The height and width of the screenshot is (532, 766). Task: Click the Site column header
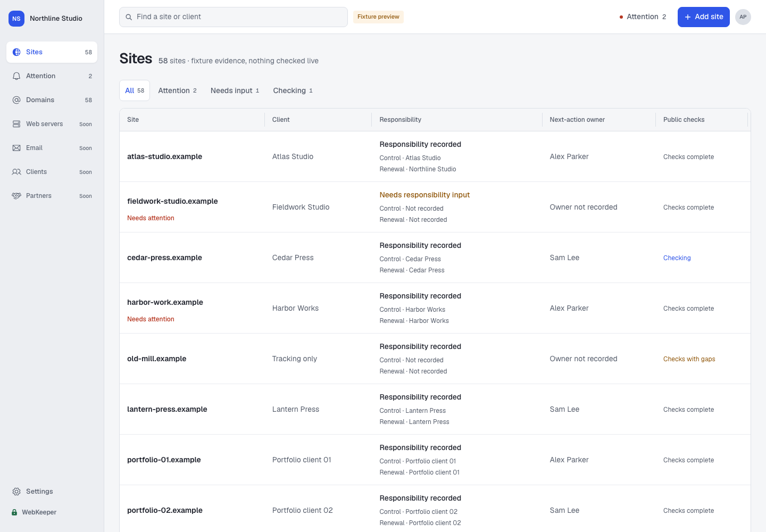coord(133,120)
